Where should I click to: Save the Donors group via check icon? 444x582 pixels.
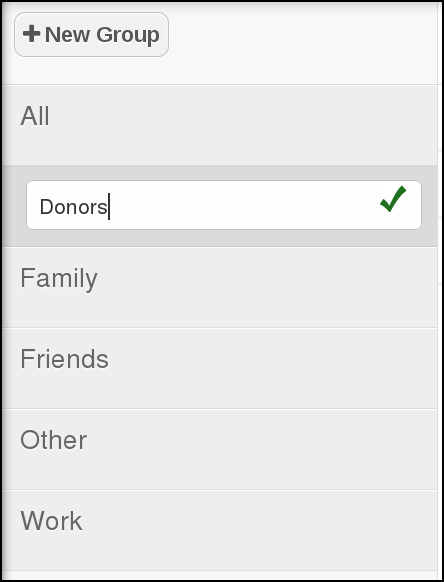pyautogui.click(x=393, y=199)
